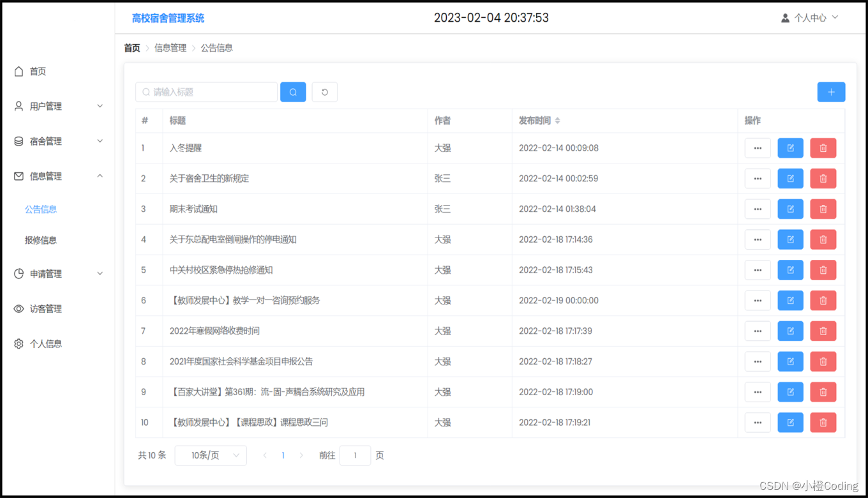Image resolution: width=868 pixels, height=498 pixels.
Task: Click the 访客管理 eye icon
Action: point(19,308)
